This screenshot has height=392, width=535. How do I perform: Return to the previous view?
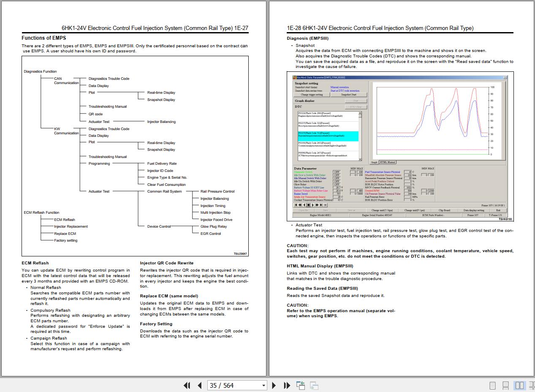301,385
